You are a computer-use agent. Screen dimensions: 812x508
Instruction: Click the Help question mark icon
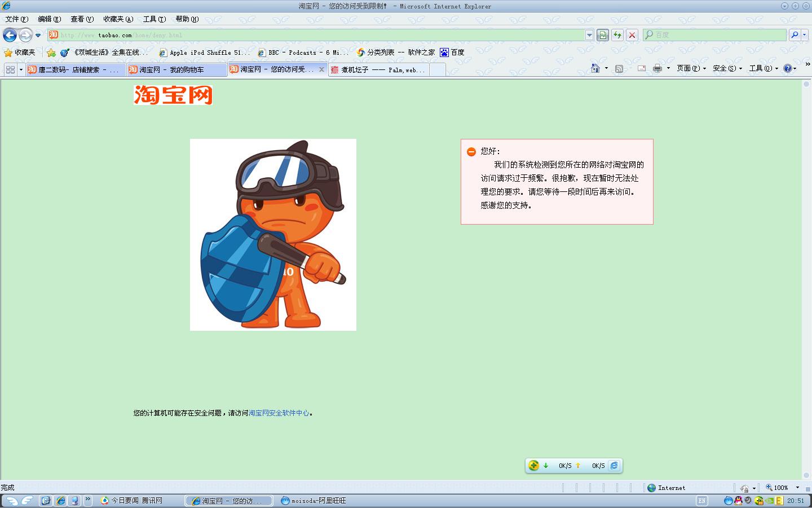pyautogui.click(x=788, y=68)
